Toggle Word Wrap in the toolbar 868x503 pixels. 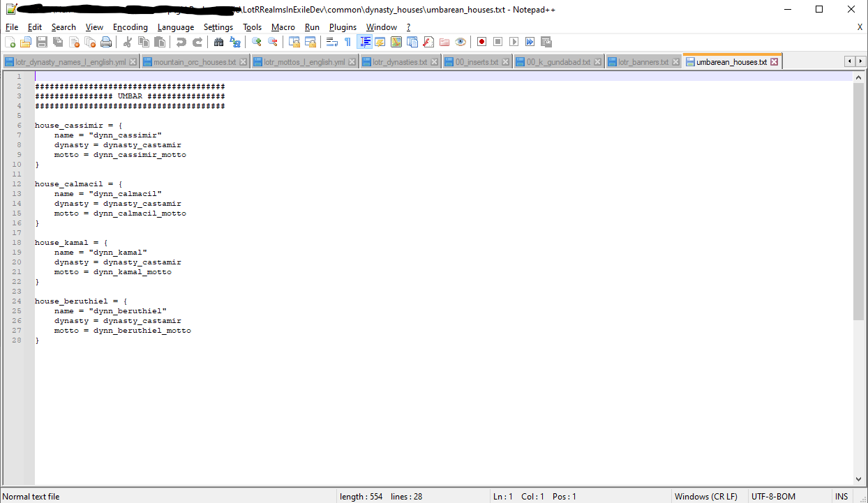click(332, 42)
